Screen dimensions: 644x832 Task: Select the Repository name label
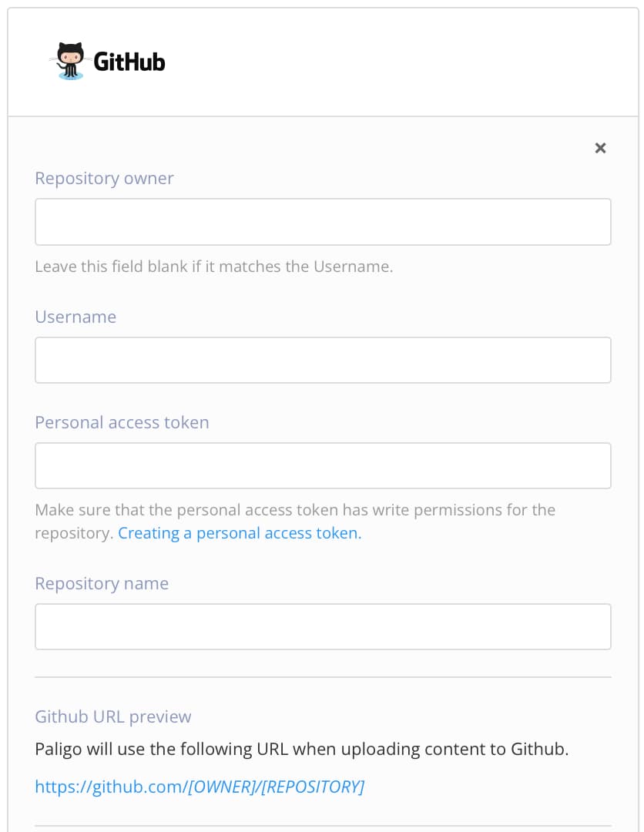click(102, 583)
